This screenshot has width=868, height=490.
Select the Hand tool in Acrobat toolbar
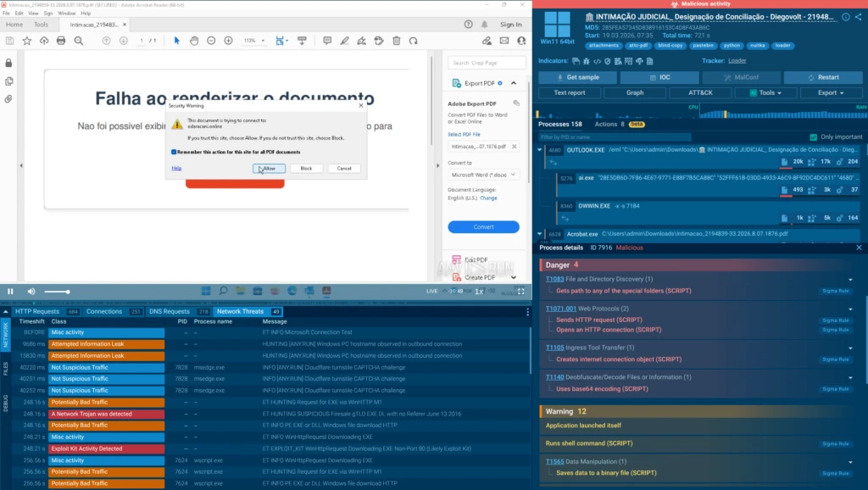click(x=194, y=41)
